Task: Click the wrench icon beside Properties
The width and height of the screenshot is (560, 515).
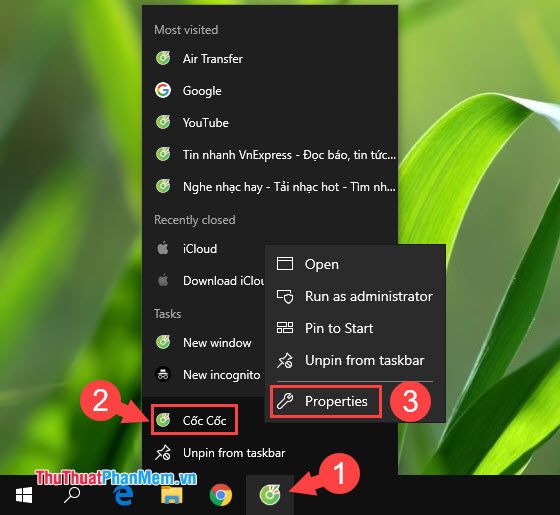Action: pos(285,401)
